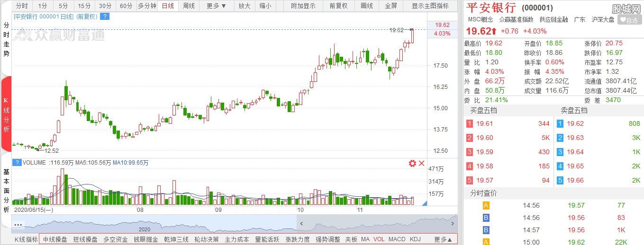Switch to 15分 timeframe

click(x=84, y=6)
